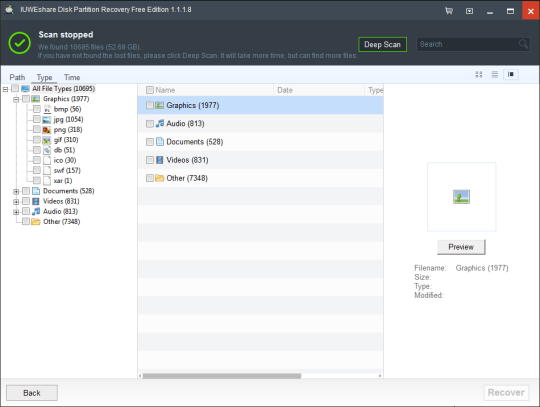This screenshot has width=540, height=407.
Task: Click the preview thumbnail image
Action: click(461, 197)
